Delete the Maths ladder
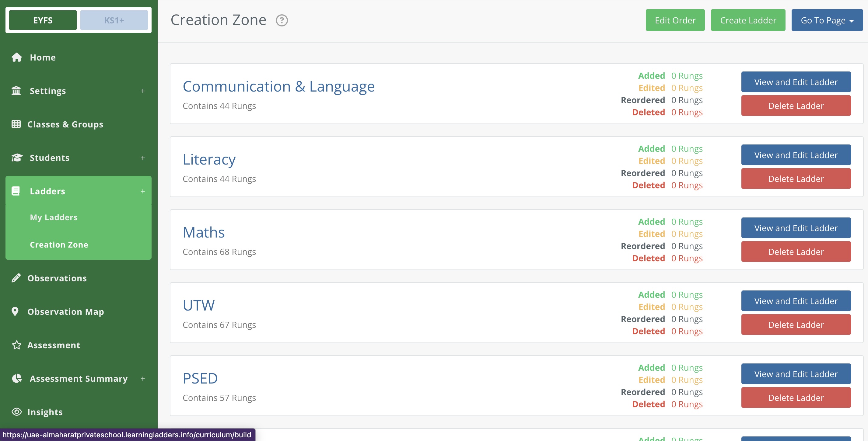Viewport: 868px width, 441px height. tap(796, 252)
